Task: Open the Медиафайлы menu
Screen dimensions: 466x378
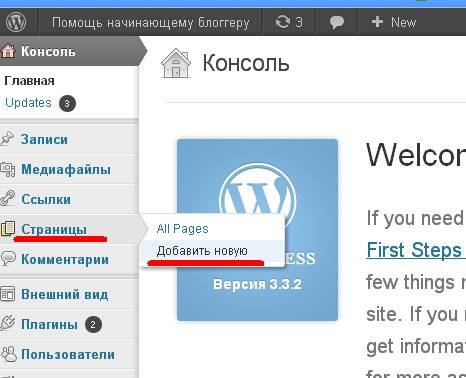Action: point(66,169)
